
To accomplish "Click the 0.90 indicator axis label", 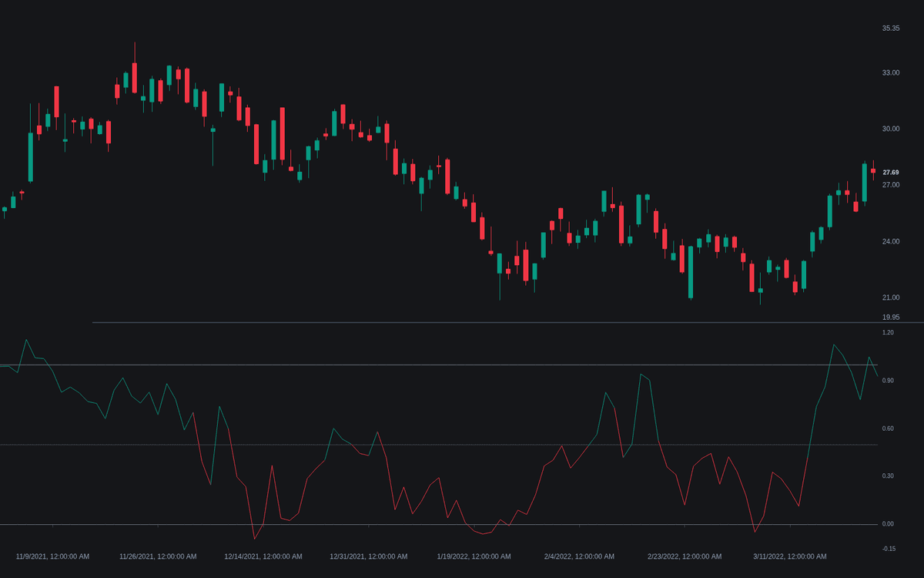I will [889, 381].
